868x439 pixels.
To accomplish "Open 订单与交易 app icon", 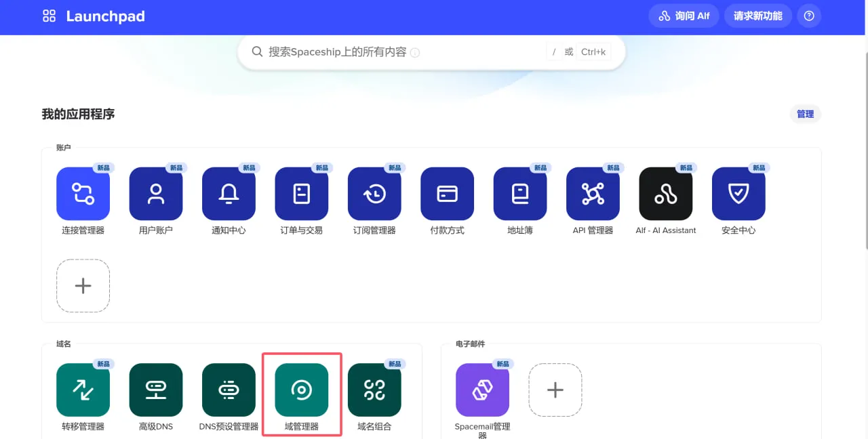I will click(302, 194).
